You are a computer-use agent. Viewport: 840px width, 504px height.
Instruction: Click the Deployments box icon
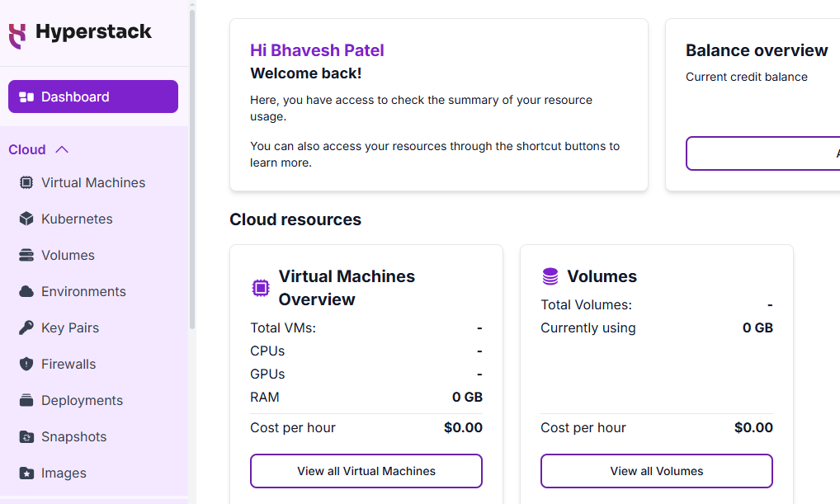26,401
